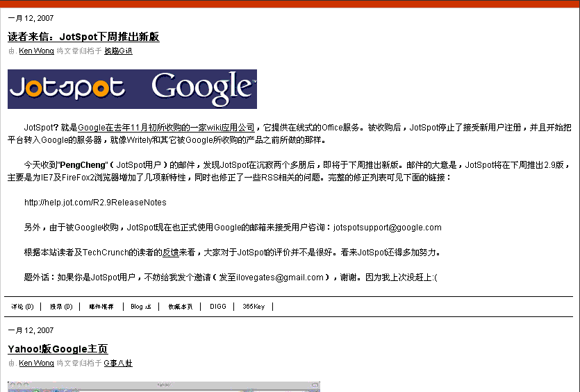This screenshot has height=392, width=580.
Task: Open the G事八卦 category link
Action: point(118,363)
